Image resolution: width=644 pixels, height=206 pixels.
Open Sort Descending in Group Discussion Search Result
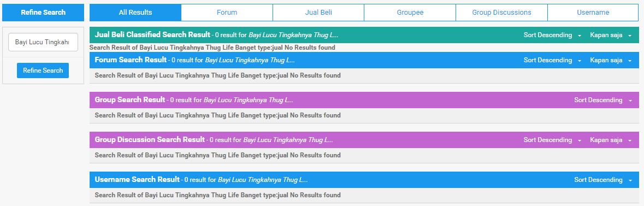point(552,140)
